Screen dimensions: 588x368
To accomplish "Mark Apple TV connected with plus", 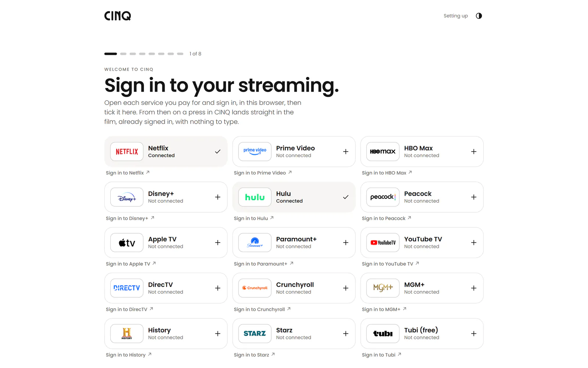I will (x=218, y=243).
